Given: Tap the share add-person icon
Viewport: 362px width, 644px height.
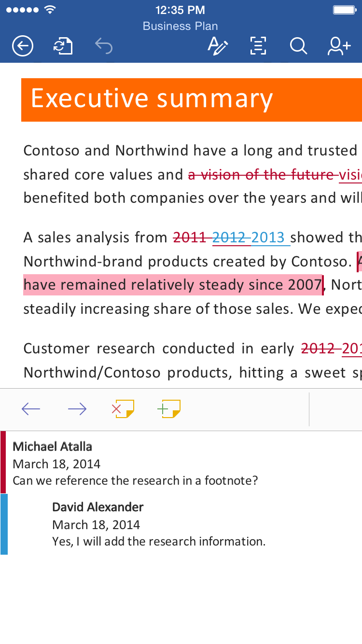Looking at the screenshot, I should click(339, 46).
